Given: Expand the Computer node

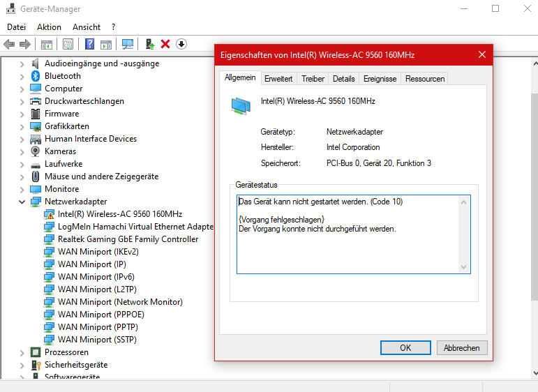Looking at the screenshot, I should coord(22,89).
